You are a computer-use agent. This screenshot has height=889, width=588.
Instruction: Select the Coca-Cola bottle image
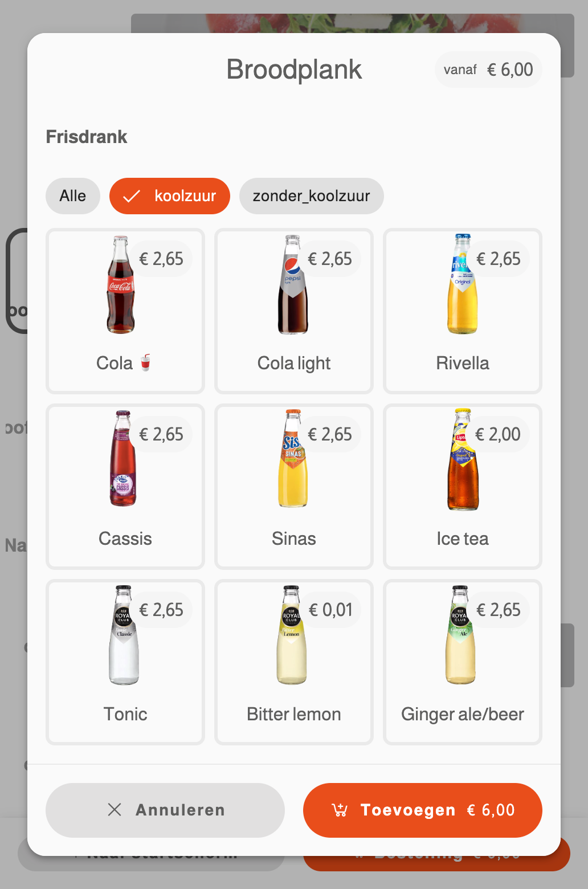[x=121, y=285]
